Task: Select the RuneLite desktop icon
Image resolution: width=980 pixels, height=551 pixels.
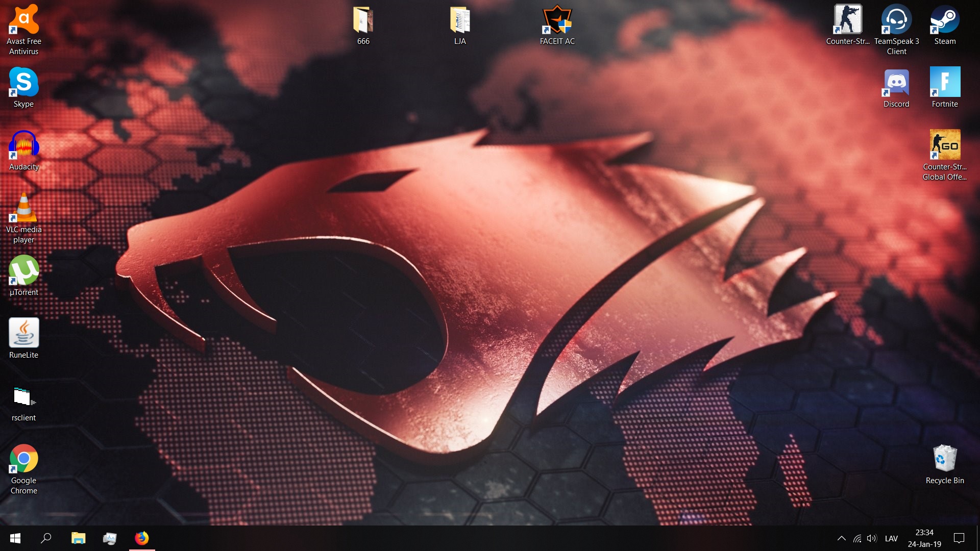Action: point(24,338)
